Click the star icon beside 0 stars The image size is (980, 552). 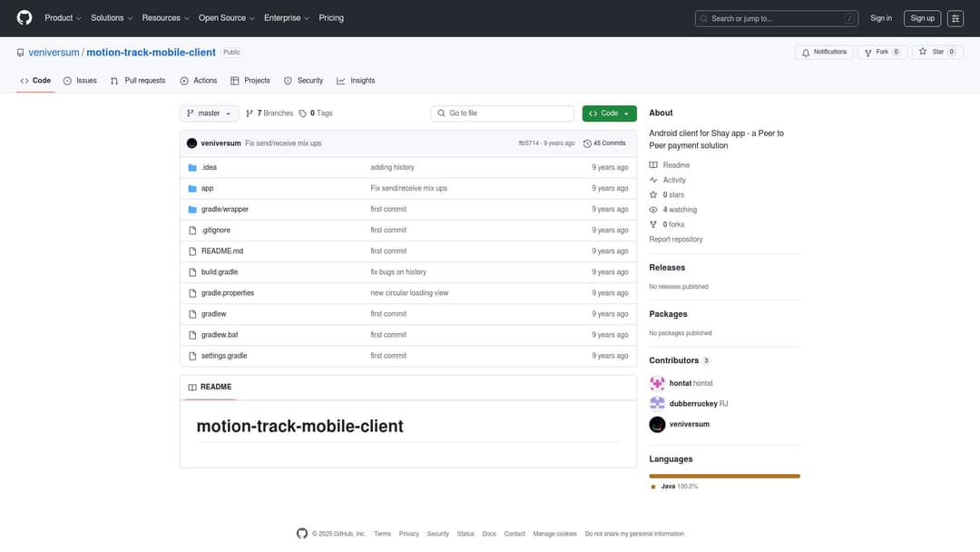point(653,195)
